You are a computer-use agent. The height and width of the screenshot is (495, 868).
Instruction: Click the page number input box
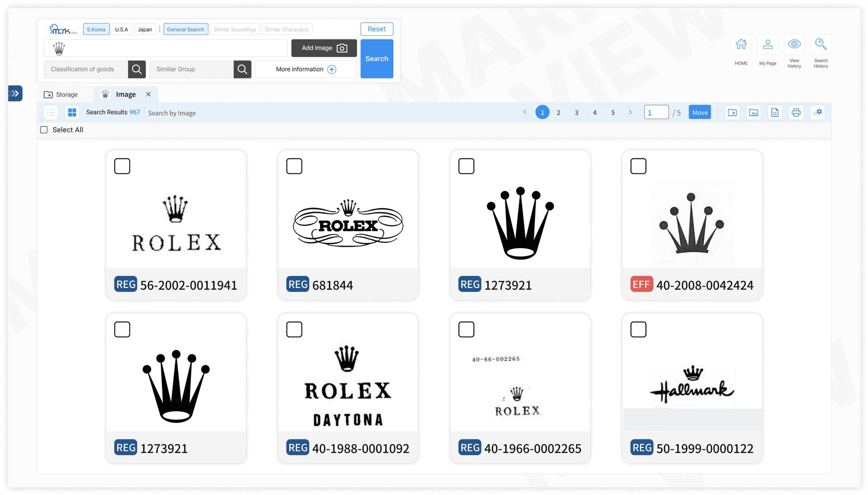point(656,113)
